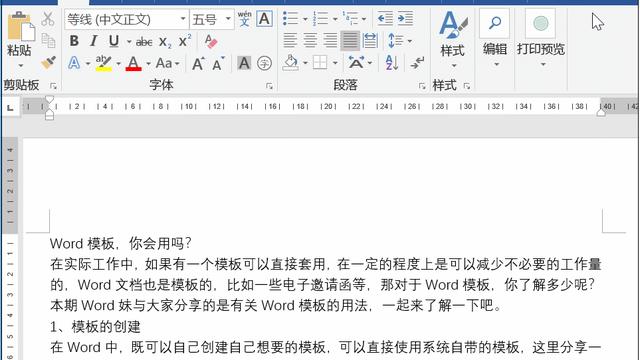640x360 pixels.
Task: Apply bulleted list formatting
Action: click(x=291, y=19)
